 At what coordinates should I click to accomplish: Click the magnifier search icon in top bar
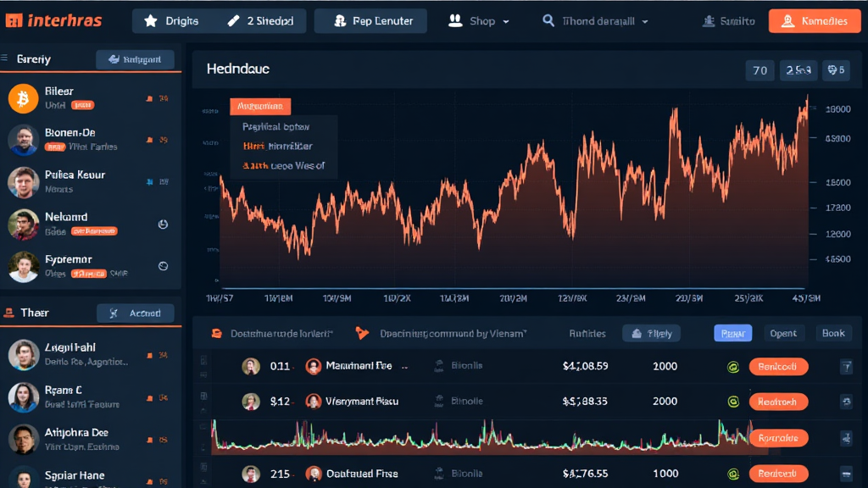[548, 21]
